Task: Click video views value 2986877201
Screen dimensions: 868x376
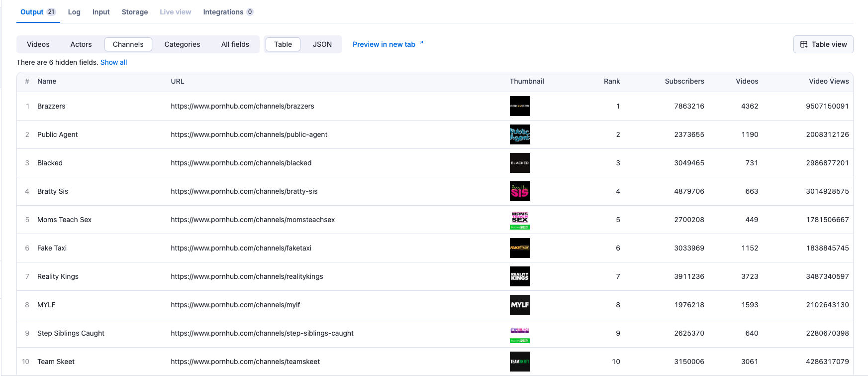Action: point(828,163)
